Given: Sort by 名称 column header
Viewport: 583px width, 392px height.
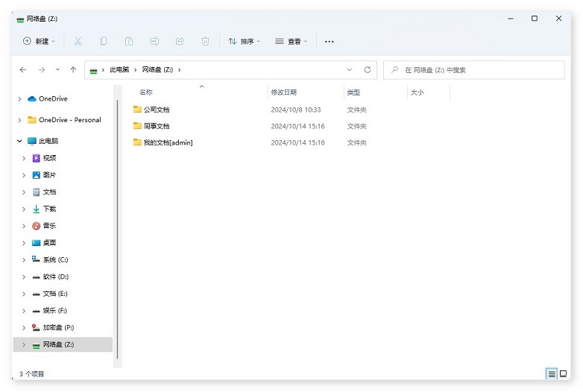Looking at the screenshot, I should [x=146, y=92].
